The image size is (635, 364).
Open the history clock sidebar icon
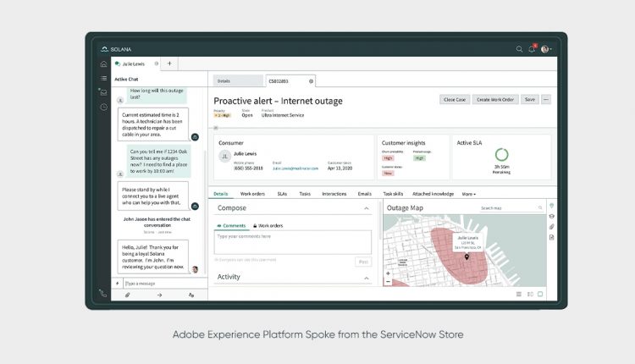tap(103, 107)
